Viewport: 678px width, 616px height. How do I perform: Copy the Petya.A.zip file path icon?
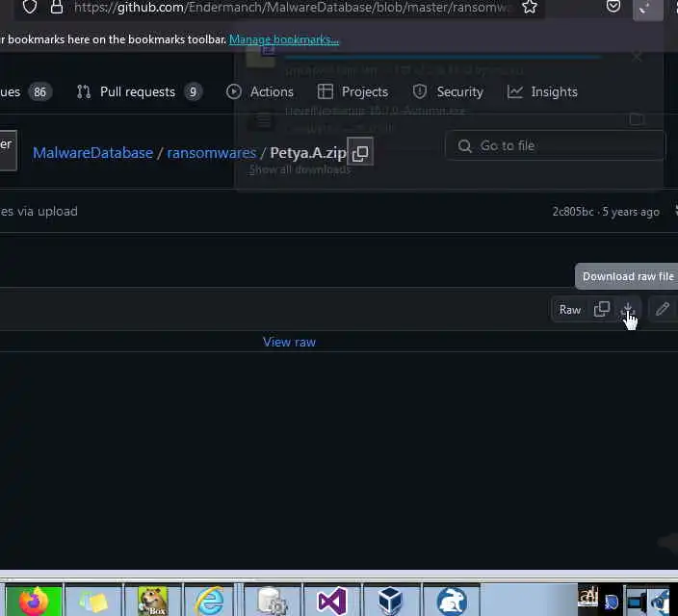[x=360, y=153]
